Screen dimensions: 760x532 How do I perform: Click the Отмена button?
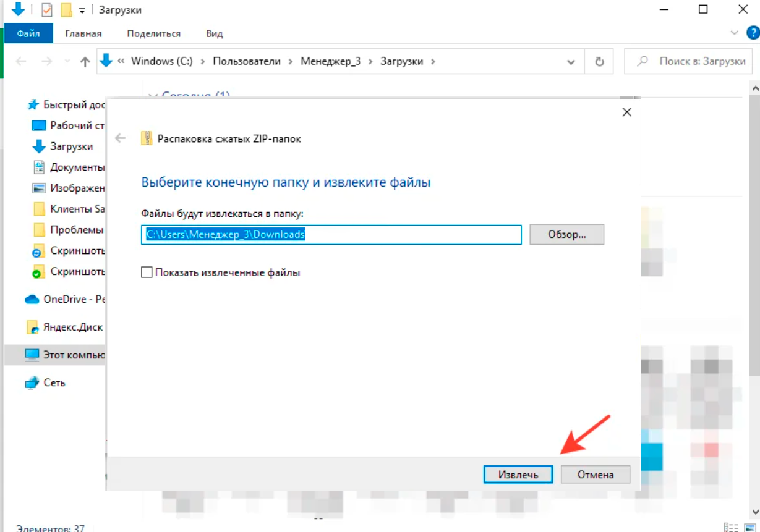595,475
